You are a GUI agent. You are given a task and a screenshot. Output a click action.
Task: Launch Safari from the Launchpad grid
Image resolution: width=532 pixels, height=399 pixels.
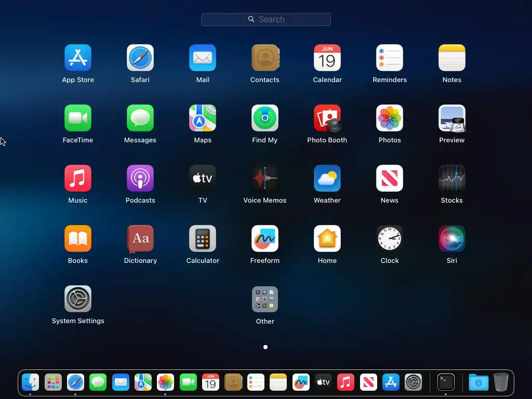(x=140, y=58)
